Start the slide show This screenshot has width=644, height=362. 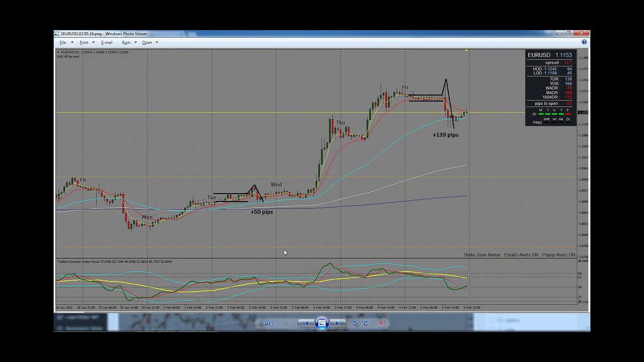point(322,323)
